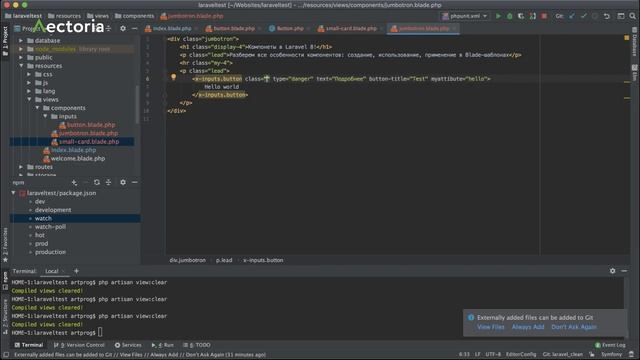The width and height of the screenshot is (640, 360).
Task: Rollback changes with the undo arrow icon
Action: [607, 16]
